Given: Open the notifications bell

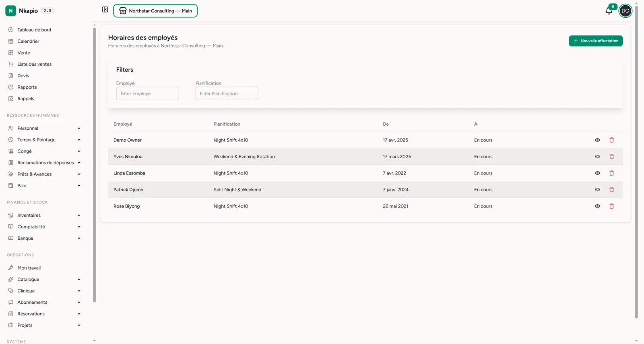Looking at the screenshot, I should coord(609,11).
